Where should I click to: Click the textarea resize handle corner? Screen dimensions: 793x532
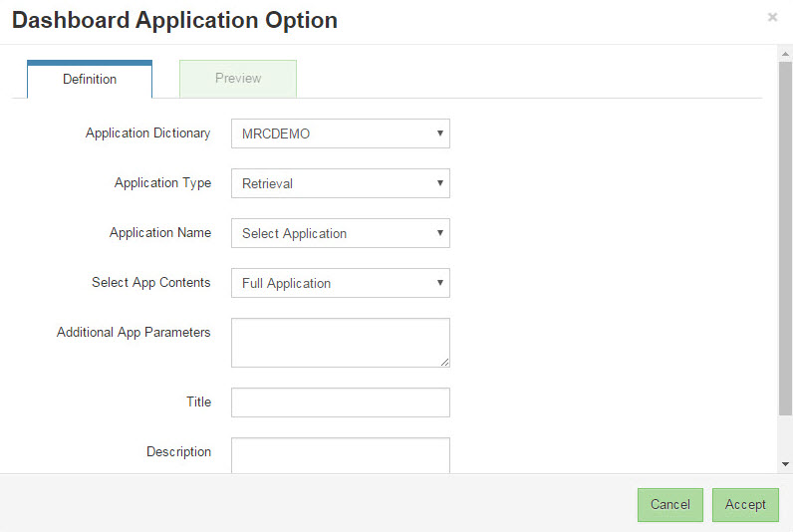coord(444,362)
